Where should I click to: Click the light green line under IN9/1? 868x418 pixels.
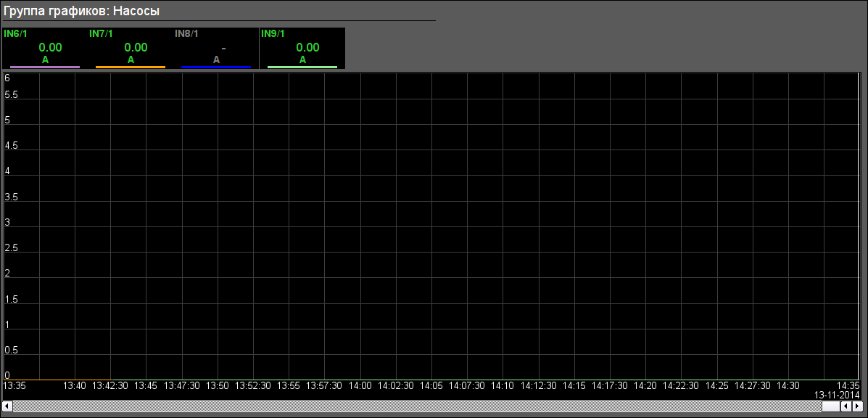pos(302,67)
